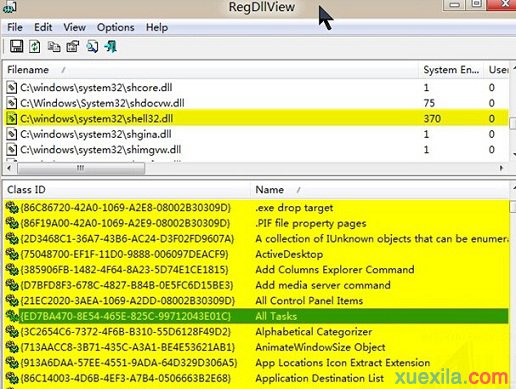Click the gear icon of .PIF file property pages
Image resolution: width=516 pixels, height=389 pixels.
[x=12, y=223]
